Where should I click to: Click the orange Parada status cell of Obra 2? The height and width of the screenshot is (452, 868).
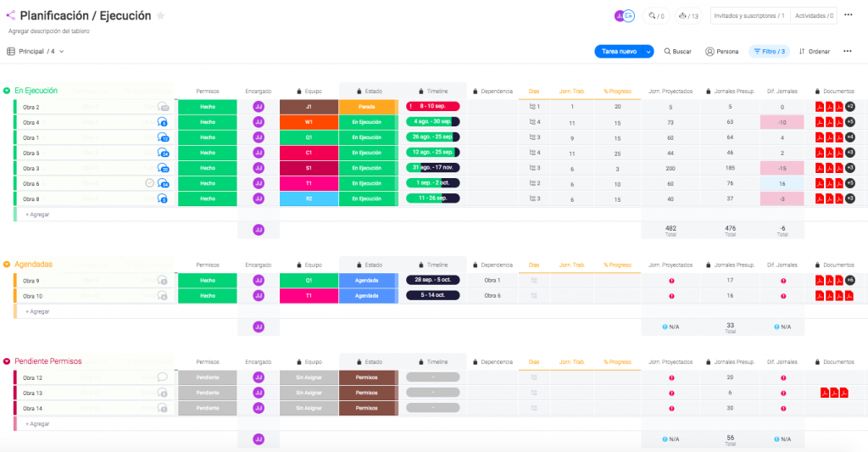(x=366, y=107)
